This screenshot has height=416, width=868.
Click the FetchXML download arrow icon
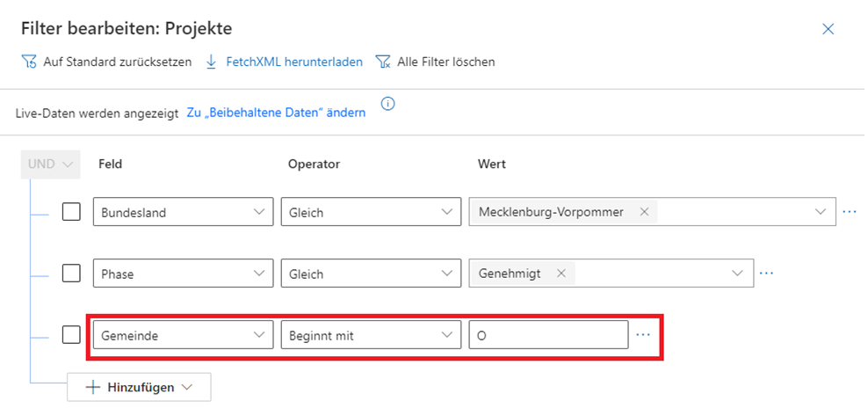click(211, 62)
